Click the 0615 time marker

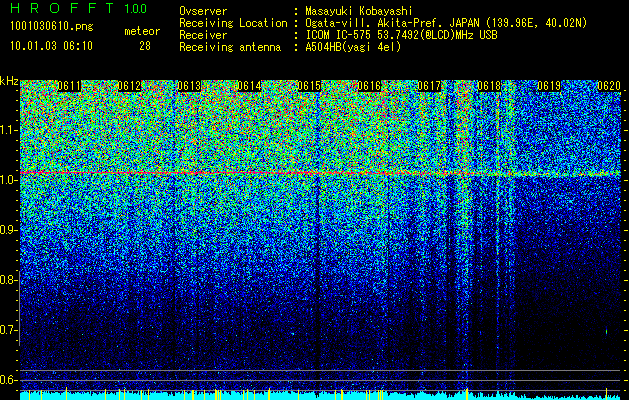point(309,86)
